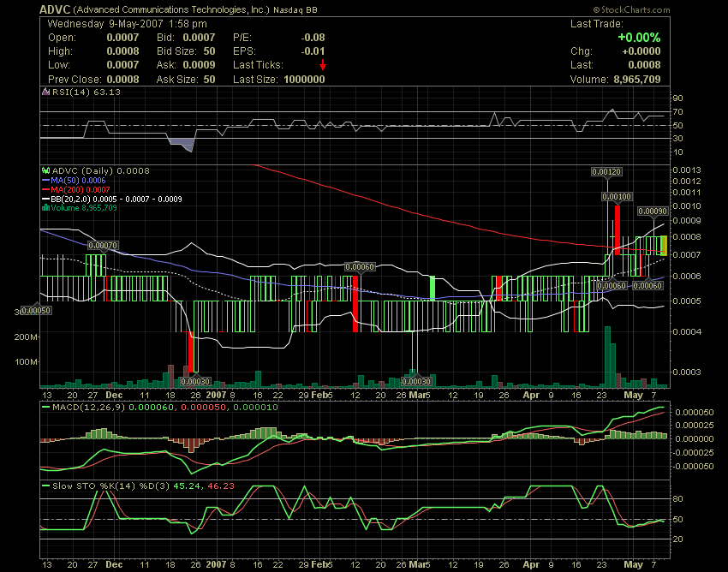Click the RSI(14) 63.13 label

87,92
